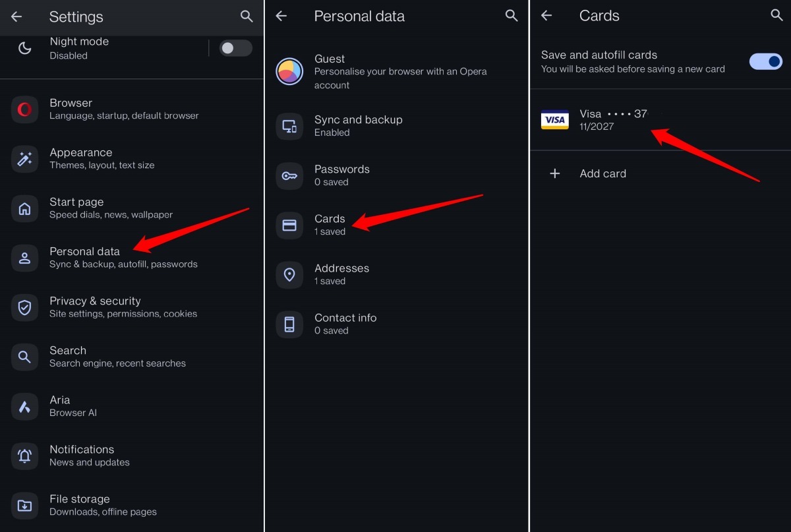Open Appearance settings entry
The height and width of the screenshot is (532, 791).
pyautogui.click(x=132, y=158)
